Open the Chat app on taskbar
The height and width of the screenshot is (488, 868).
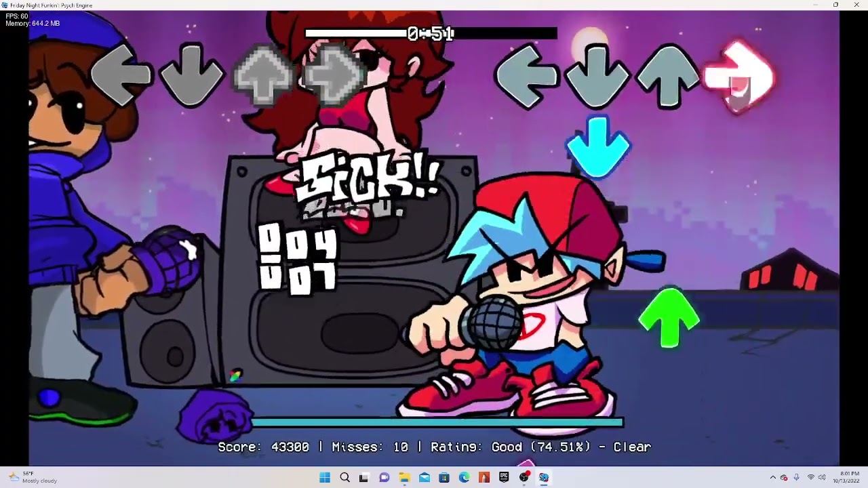[x=384, y=478]
